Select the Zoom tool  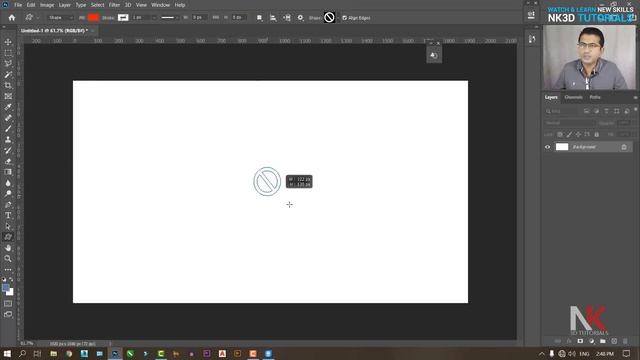pyautogui.click(x=8, y=258)
